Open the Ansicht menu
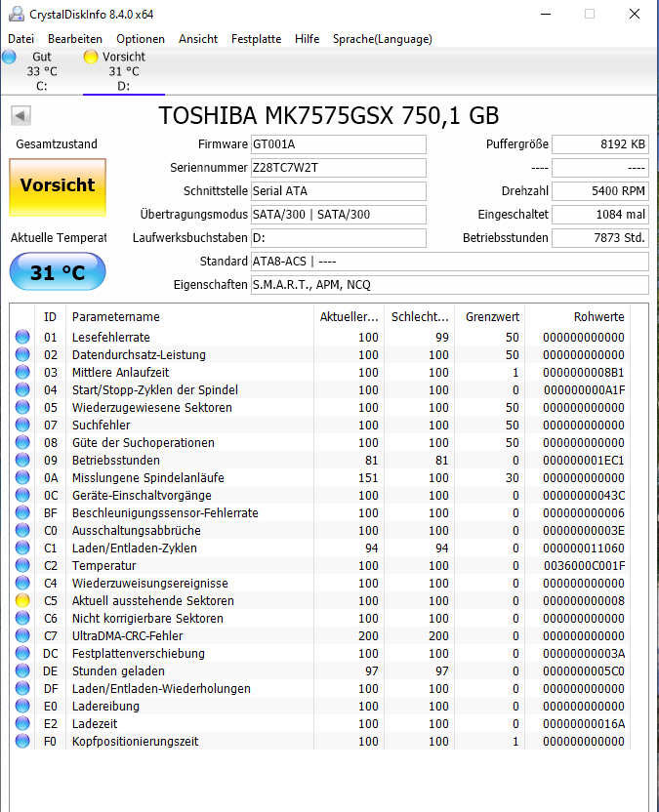Viewport: 659px width, 812px height. point(198,39)
